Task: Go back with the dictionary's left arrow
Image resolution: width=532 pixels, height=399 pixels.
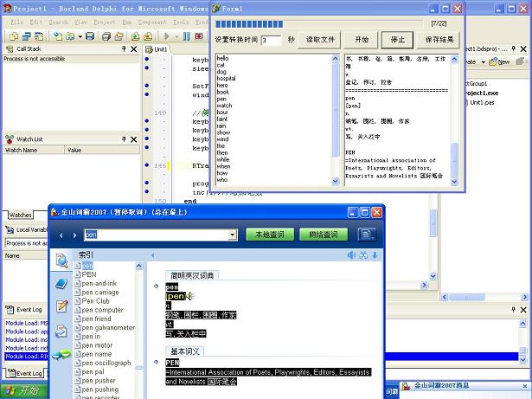Action: pyautogui.click(x=61, y=235)
